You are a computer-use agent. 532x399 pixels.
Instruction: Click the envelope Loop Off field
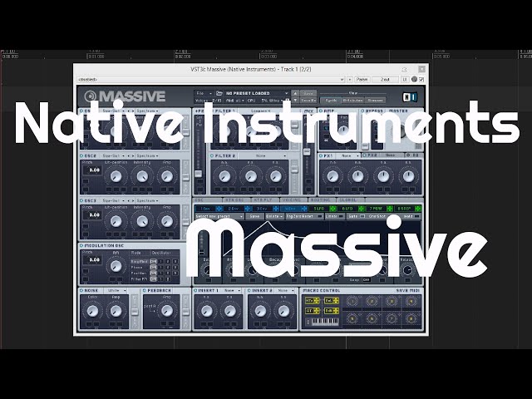pos(367,280)
